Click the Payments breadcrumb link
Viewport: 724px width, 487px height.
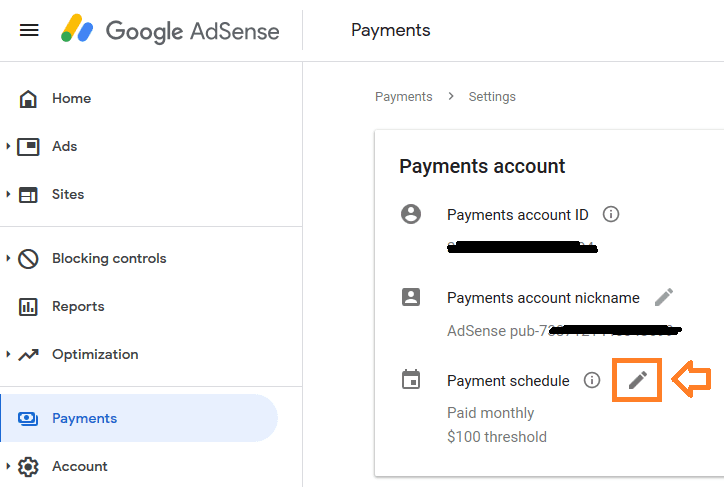click(x=404, y=96)
